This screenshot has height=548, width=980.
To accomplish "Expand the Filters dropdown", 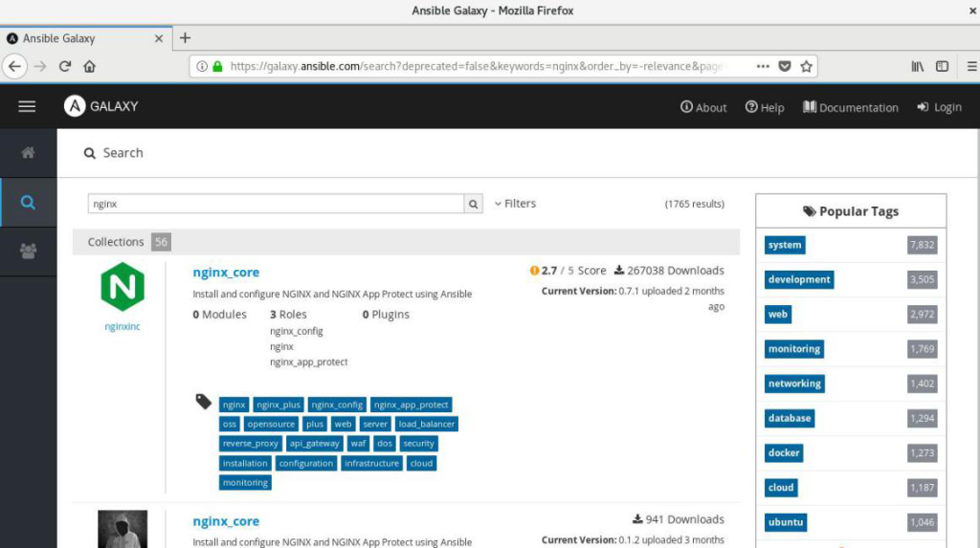I will click(x=515, y=204).
